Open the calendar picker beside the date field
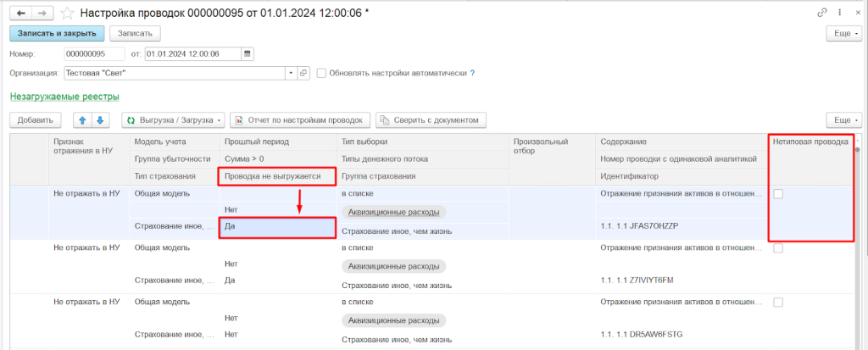Image resolution: width=868 pixels, height=350 pixels. 247,53
